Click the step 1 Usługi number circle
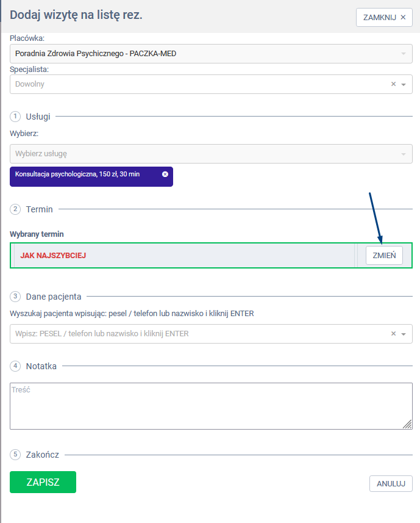This screenshot has width=420, height=523. (15, 116)
